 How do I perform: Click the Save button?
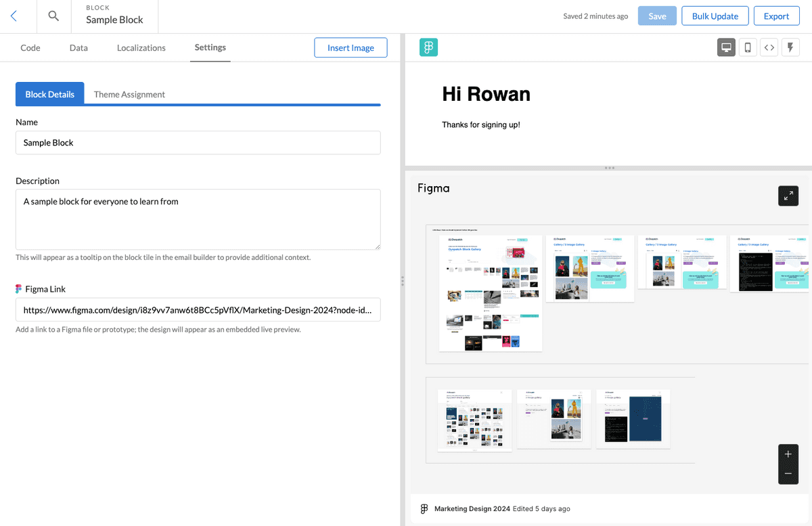coord(657,16)
